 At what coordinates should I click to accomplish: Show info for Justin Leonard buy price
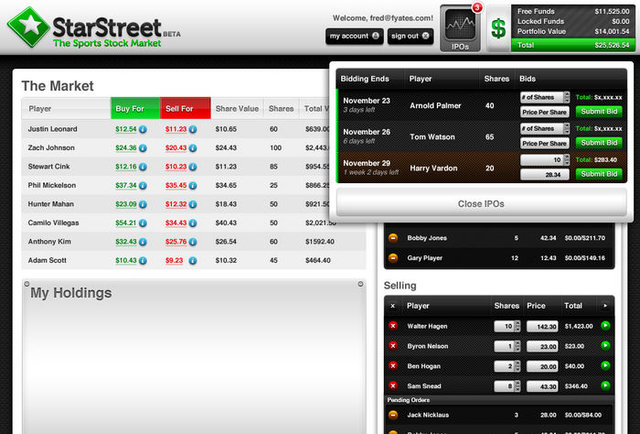tap(143, 129)
